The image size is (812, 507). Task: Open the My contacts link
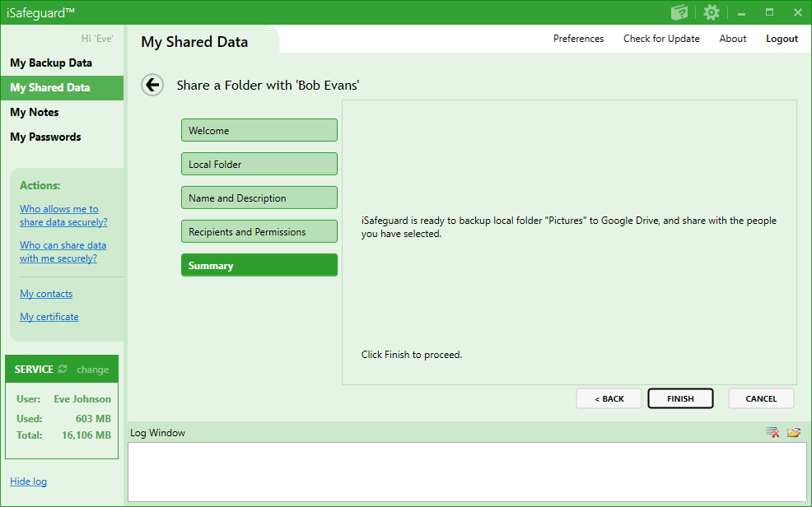coord(46,294)
